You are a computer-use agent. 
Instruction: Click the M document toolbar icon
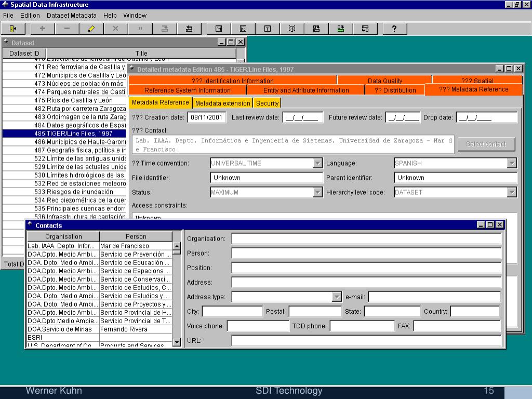(219, 29)
